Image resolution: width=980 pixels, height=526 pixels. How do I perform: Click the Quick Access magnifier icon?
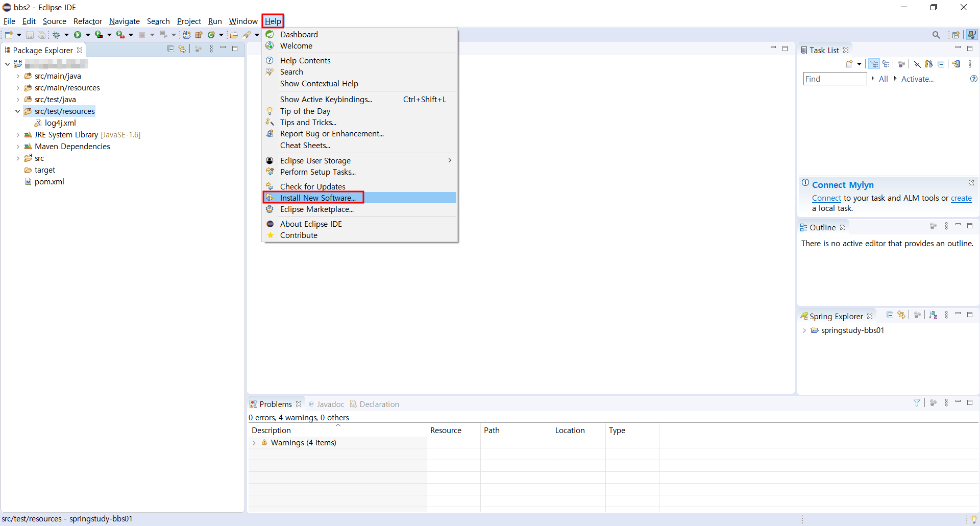coord(936,35)
